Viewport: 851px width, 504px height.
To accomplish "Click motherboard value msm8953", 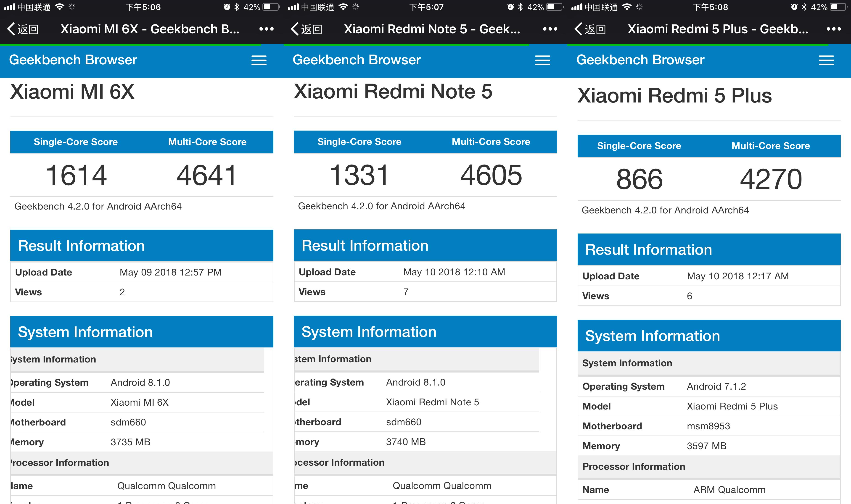I will click(708, 426).
